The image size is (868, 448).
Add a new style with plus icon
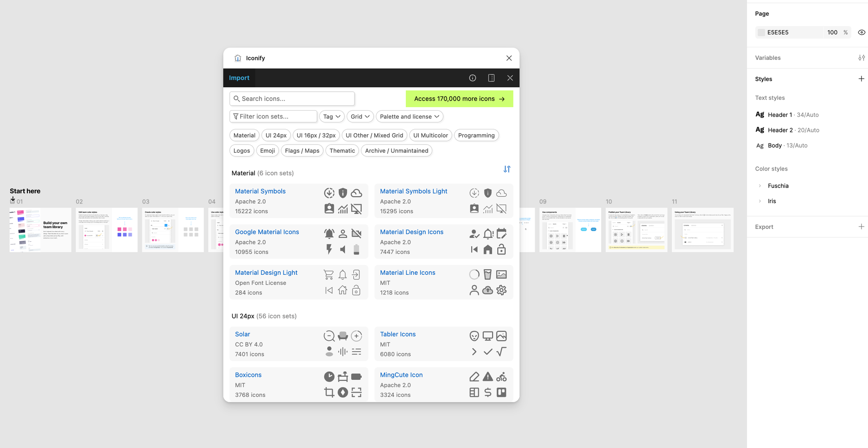[x=861, y=79]
